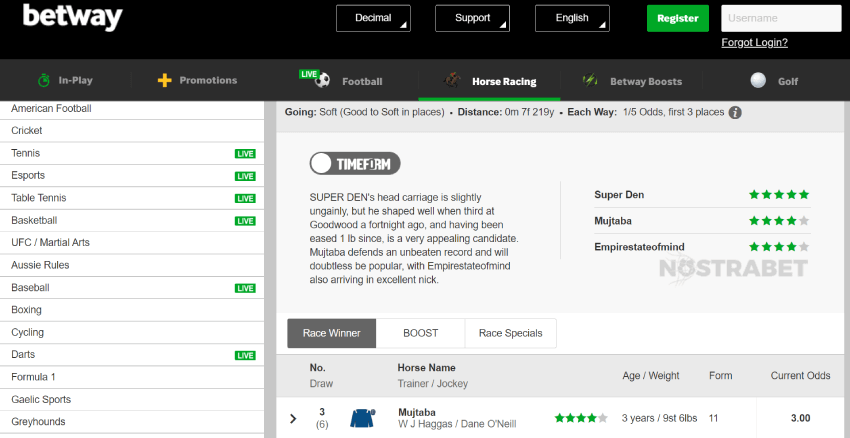850x438 pixels.
Task: Open Formula 1 in sports list
Action: 132,377
